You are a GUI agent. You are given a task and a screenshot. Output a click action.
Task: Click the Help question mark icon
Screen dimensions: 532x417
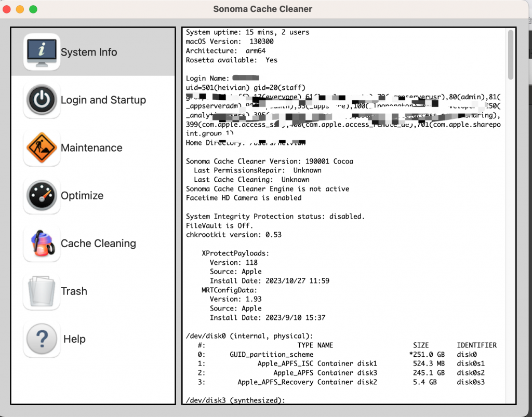[x=42, y=339]
